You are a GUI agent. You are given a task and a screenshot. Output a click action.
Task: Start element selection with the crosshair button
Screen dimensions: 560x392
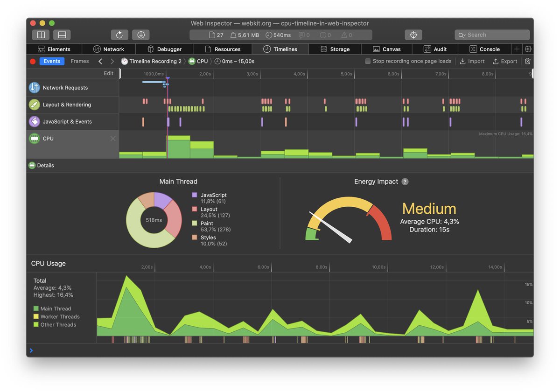(x=413, y=35)
